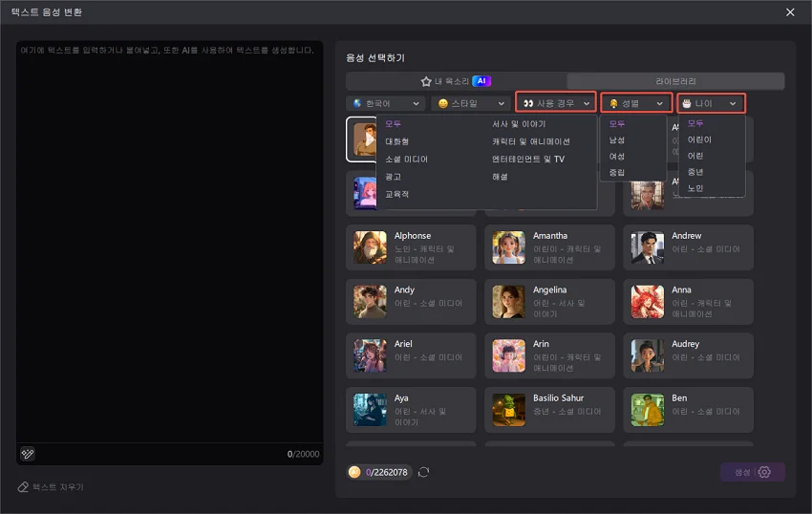Click the 음성 선택하기 heading

point(374,58)
